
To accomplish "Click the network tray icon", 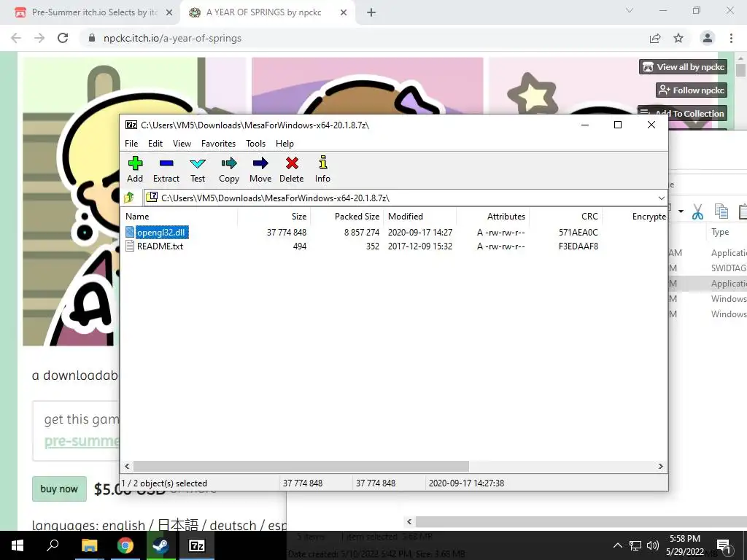I will click(x=635, y=545).
